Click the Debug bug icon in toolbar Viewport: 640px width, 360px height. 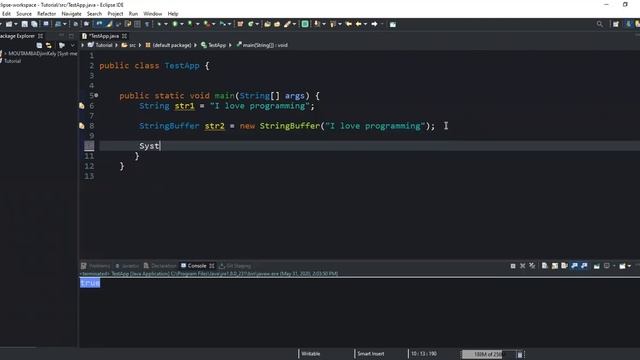tap(160, 24)
